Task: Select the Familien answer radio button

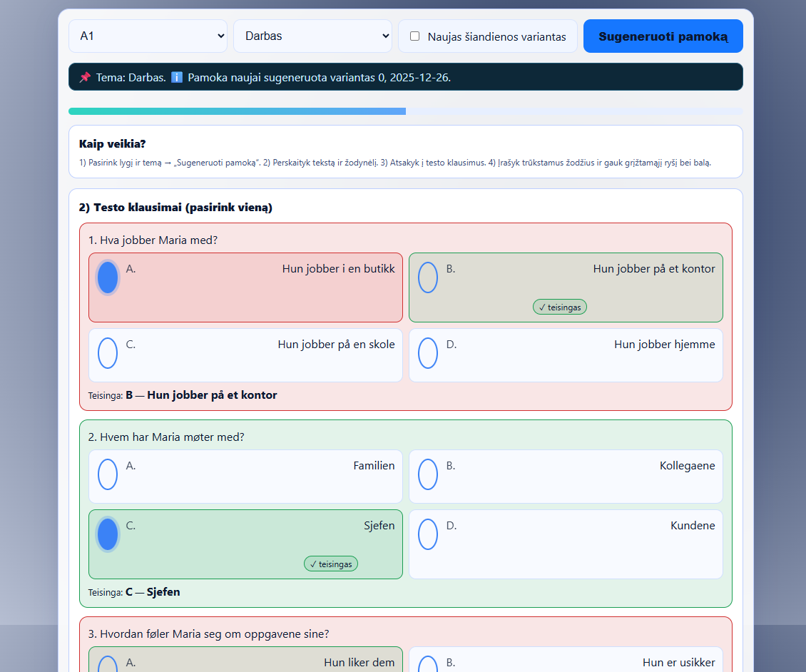Action: (108, 474)
